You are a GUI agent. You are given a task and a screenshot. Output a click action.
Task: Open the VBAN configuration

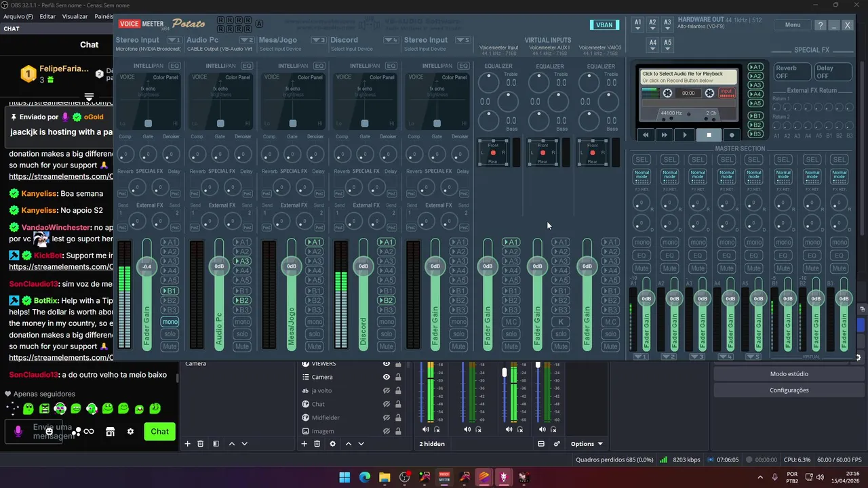click(x=604, y=25)
